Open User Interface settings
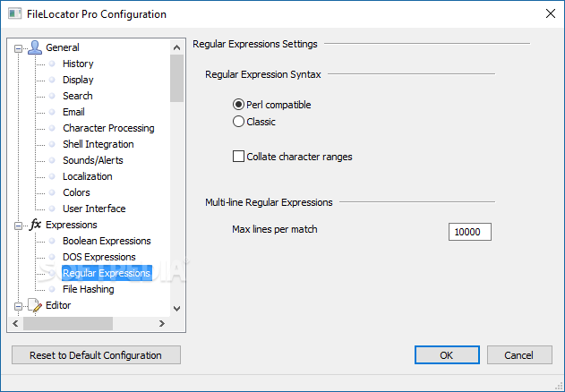565x392 pixels. (x=94, y=209)
